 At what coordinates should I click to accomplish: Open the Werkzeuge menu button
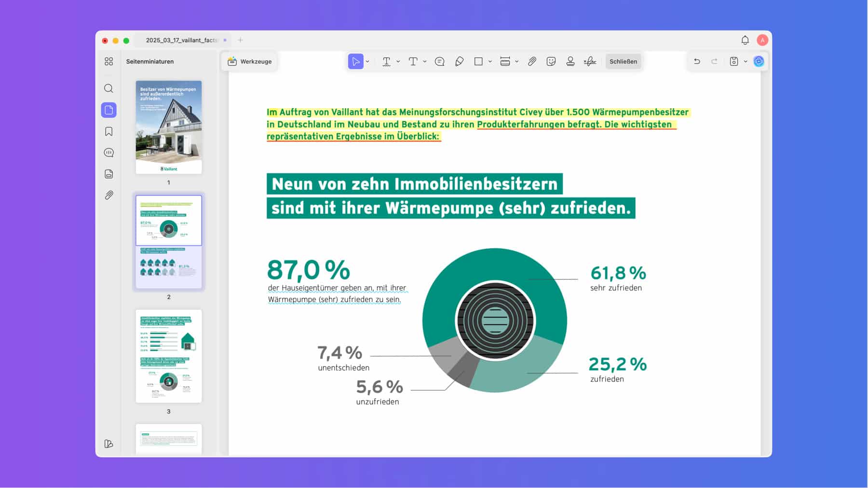pos(250,61)
